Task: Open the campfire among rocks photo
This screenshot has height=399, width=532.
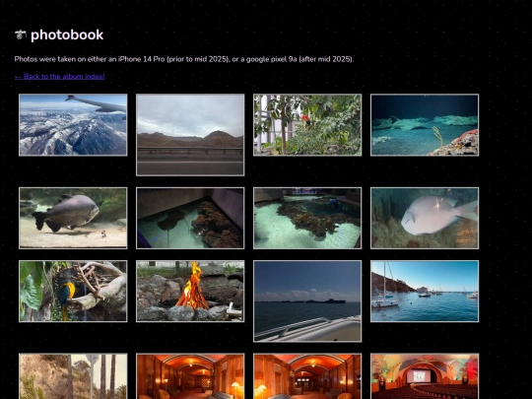Action: coord(190,291)
